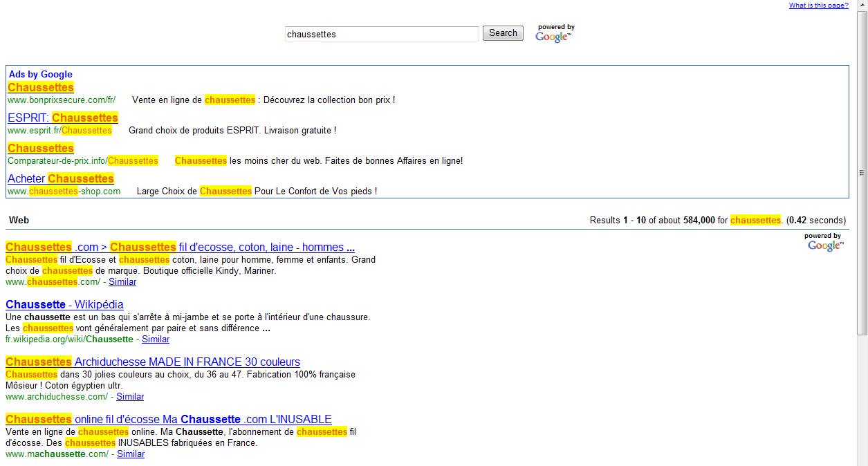Click the www.chaussettes-shop.com ad URL

pos(64,192)
